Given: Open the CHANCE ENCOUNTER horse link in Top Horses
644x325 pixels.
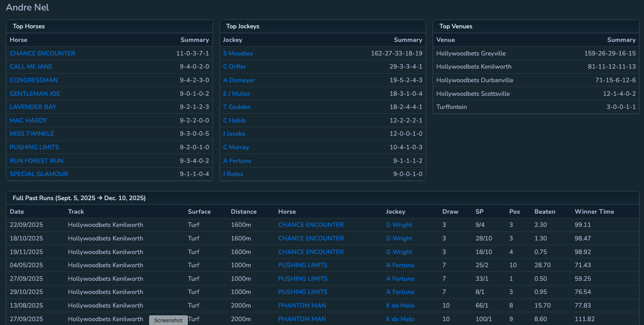Looking at the screenshot, I should pos(42,53).
